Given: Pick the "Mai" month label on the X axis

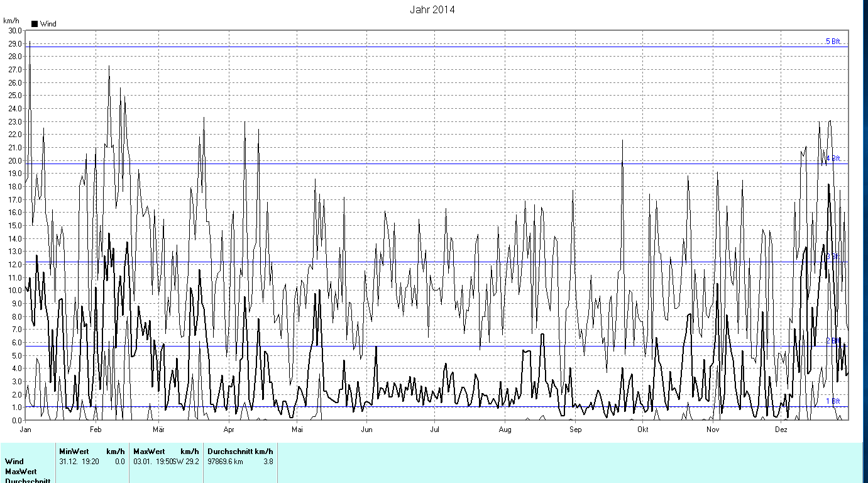Looking at the screenshot, I should pyautogui.click(x=297, y=430).
